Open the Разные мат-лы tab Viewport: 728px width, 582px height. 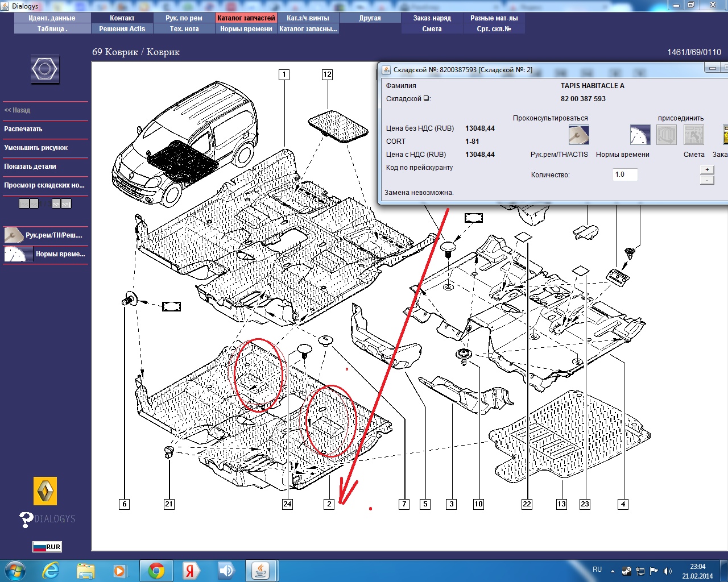click(494, 18)
